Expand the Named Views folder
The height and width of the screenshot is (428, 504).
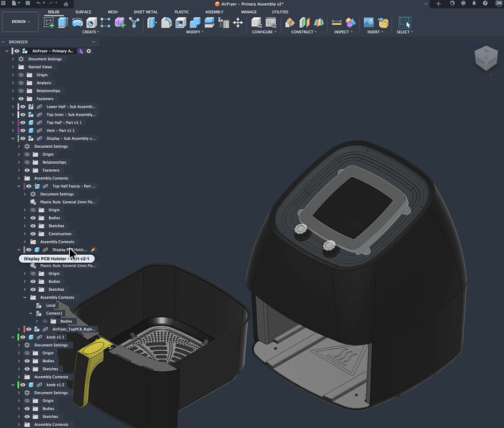13,67
